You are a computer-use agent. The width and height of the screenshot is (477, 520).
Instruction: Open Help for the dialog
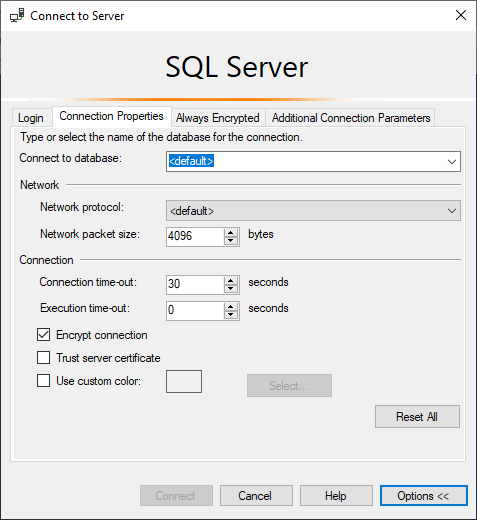[336, 496]
